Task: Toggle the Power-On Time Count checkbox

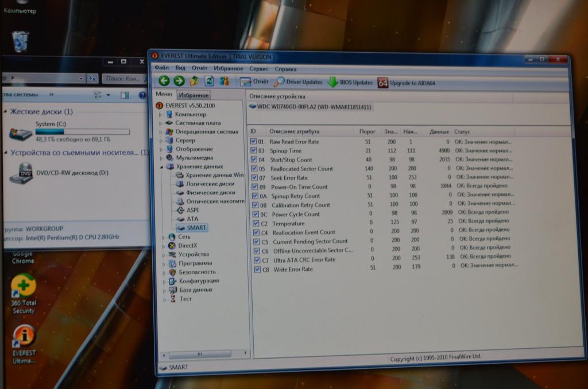Action: coord(255,186)
